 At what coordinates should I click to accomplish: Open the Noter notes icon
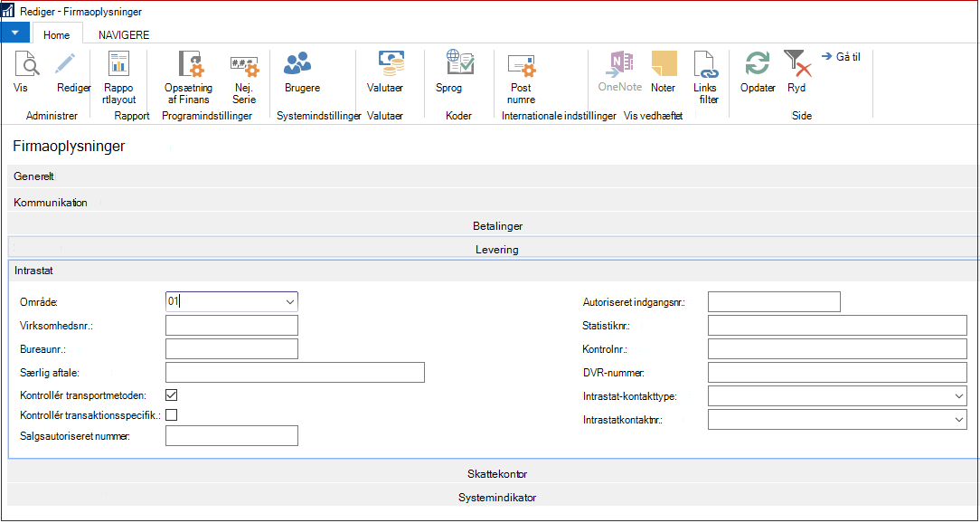click(664, 64)
